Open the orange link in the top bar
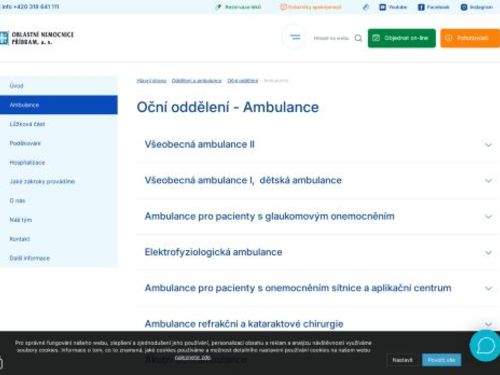 click(311, 7)
